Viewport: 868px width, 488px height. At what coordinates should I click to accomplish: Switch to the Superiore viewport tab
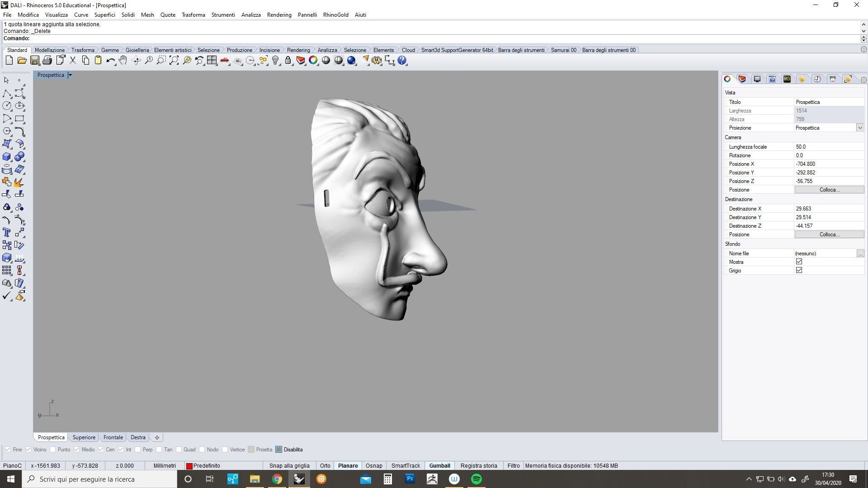pos(84,437)
